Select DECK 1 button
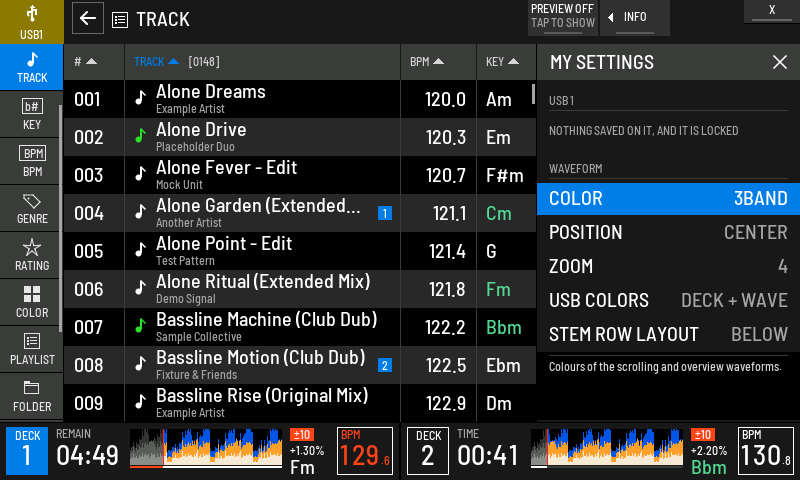Image resolution: width=800 pixels, height=480 pixels. click(27, 451)
